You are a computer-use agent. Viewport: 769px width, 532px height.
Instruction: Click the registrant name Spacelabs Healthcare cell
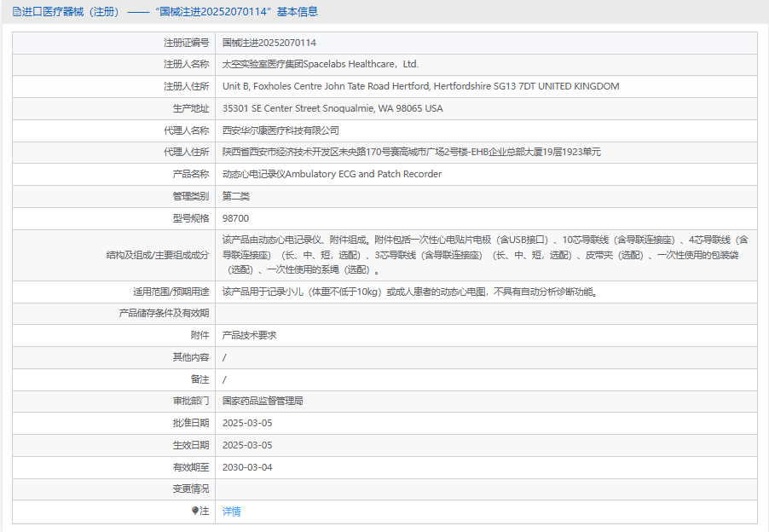tap(320, 64)
